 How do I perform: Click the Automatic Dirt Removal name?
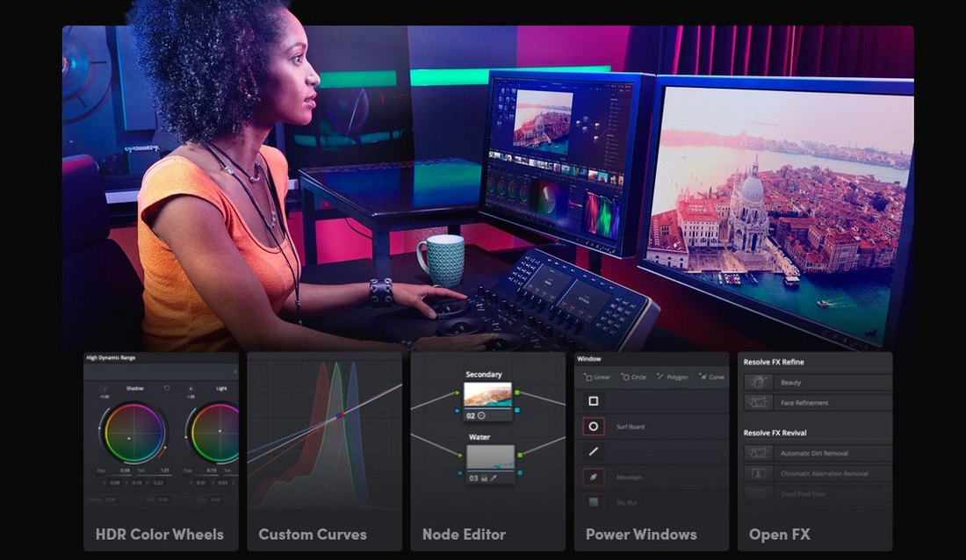(814, 454)
